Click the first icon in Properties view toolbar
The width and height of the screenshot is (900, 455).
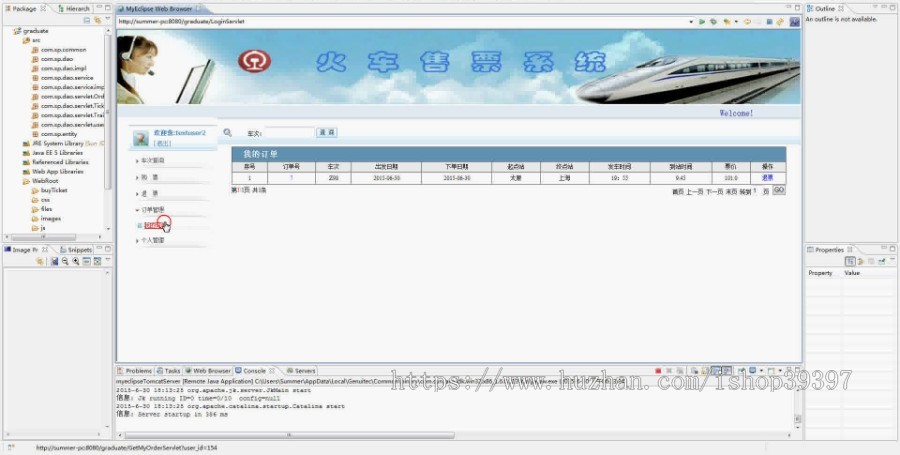click(x=850, y=261)
